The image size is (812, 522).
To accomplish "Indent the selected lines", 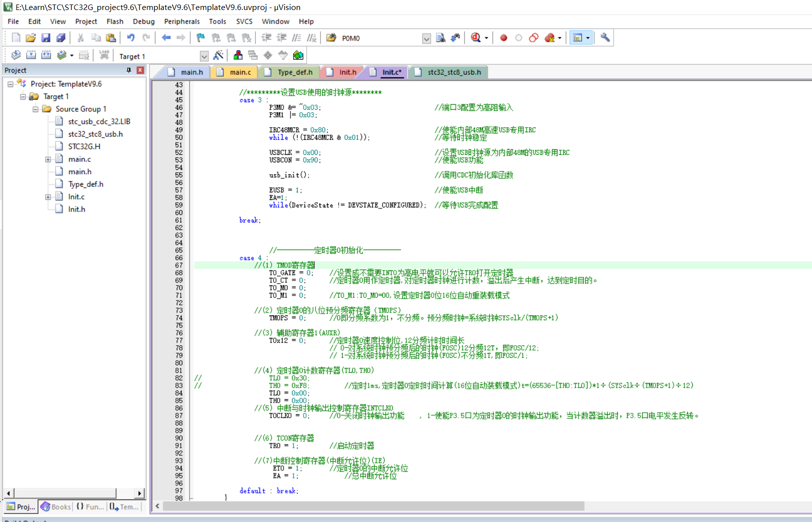I will pyautogui.click(x=266, y=38).
